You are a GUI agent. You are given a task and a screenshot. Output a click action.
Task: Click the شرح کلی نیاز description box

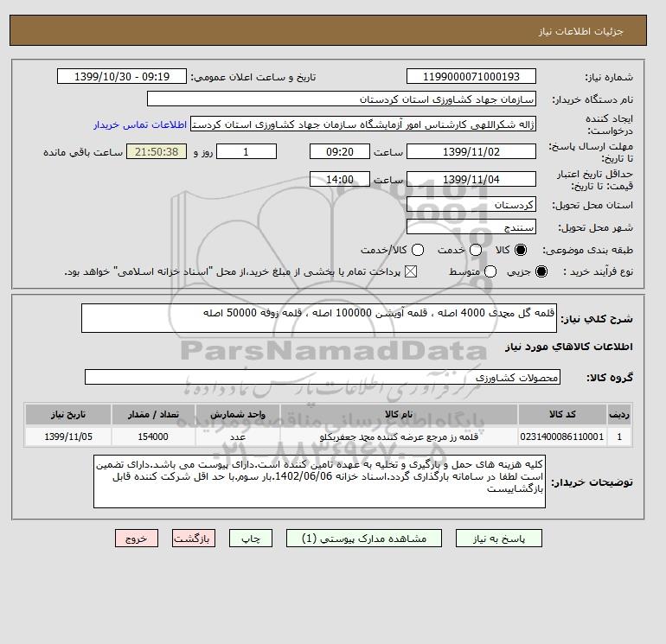tap(319, 318)
